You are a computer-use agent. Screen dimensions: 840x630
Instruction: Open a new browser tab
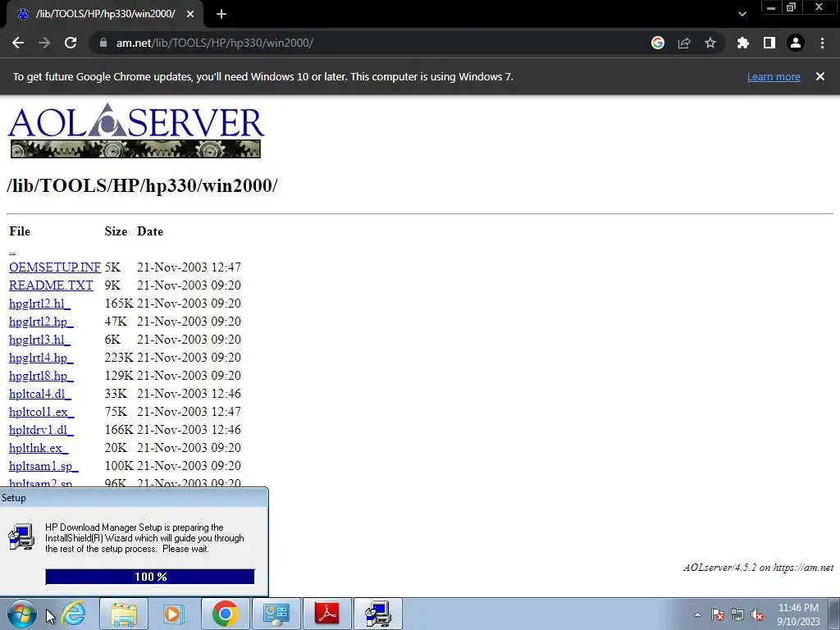(x=221, y=15)
